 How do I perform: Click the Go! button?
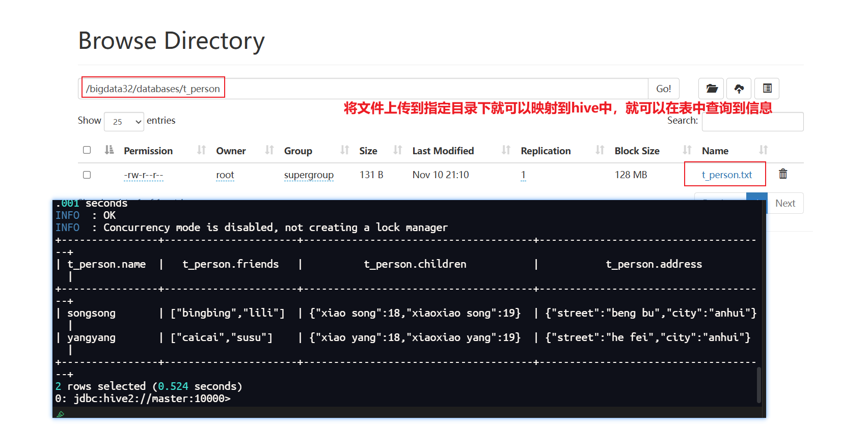pos(663,89)
